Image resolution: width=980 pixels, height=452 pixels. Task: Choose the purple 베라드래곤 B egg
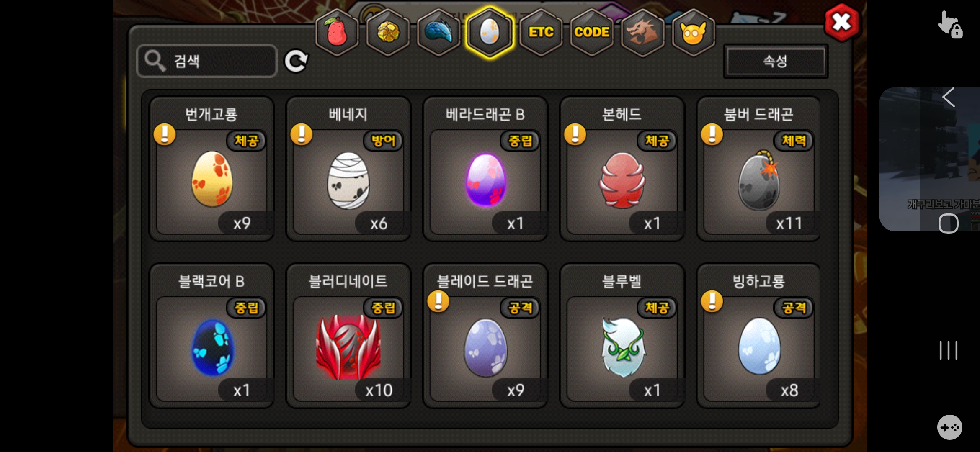[x=485, y=169]
